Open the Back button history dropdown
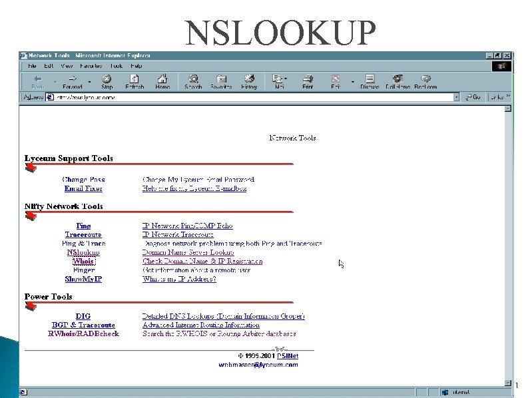The height and width of the screenshot is (398, 532). [55, 82]
